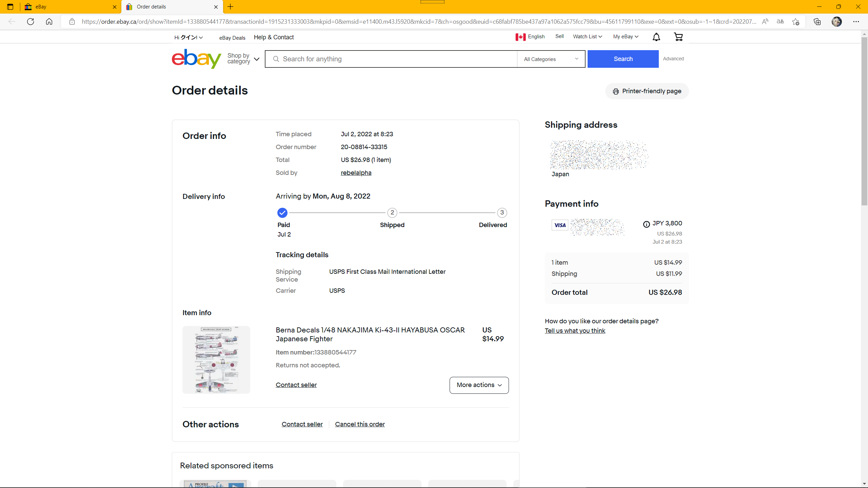Viewport: 868px width, 488px height.
Task: Expand Shop by category dropdown
Action: pos(243,59)
